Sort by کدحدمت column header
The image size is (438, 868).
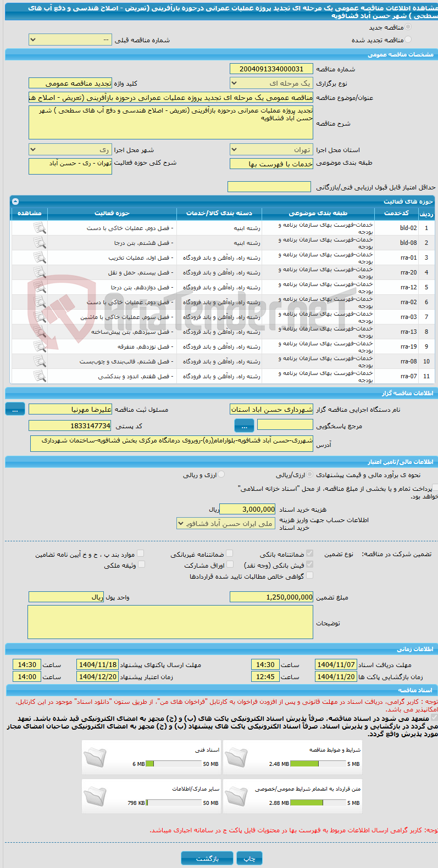396,213
